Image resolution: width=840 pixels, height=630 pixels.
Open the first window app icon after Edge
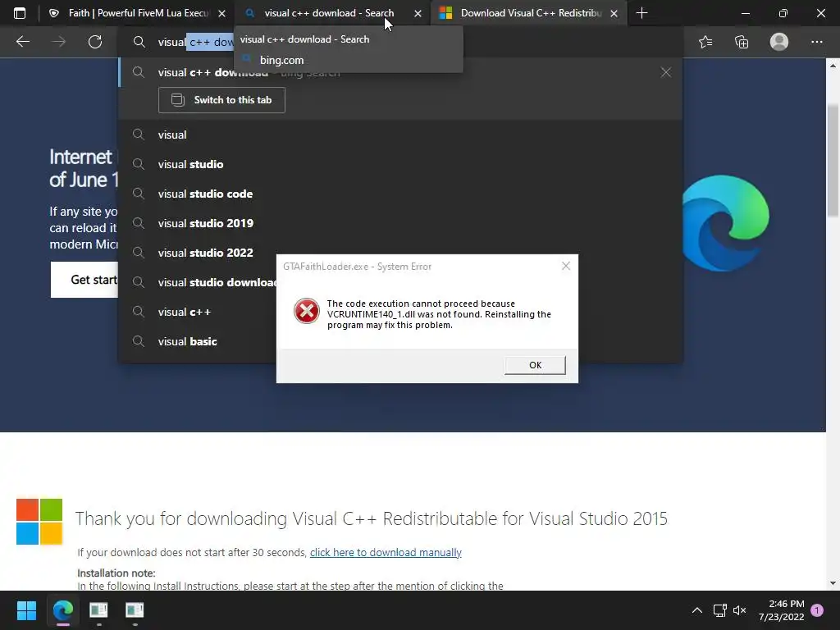tap(98, 610)
